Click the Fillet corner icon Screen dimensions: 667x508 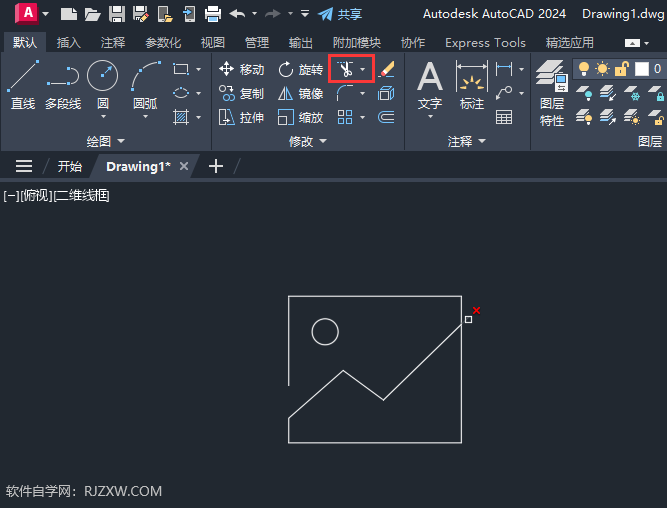click(345, 93)
